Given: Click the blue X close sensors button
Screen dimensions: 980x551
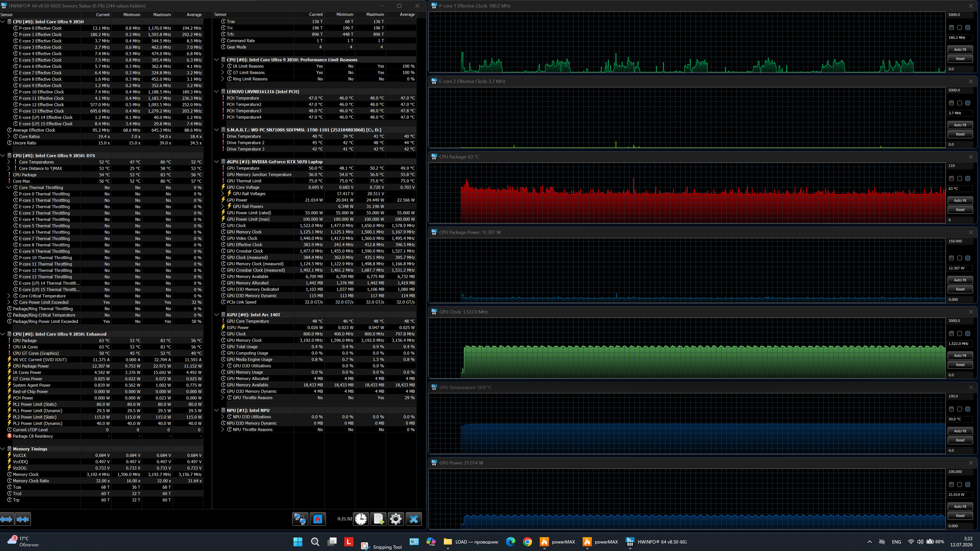Looking at the screenshot, I should click(x=414, y=519).
